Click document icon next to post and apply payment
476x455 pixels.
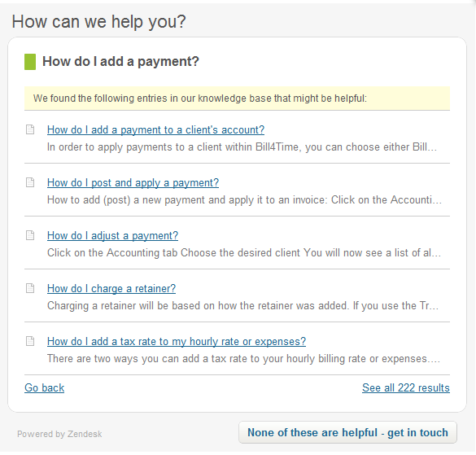click(30, 182)
